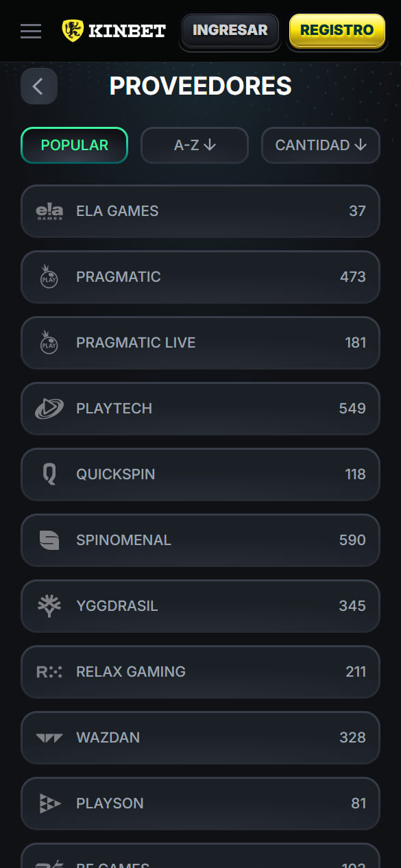Log in with the Ingresar button

230,30
